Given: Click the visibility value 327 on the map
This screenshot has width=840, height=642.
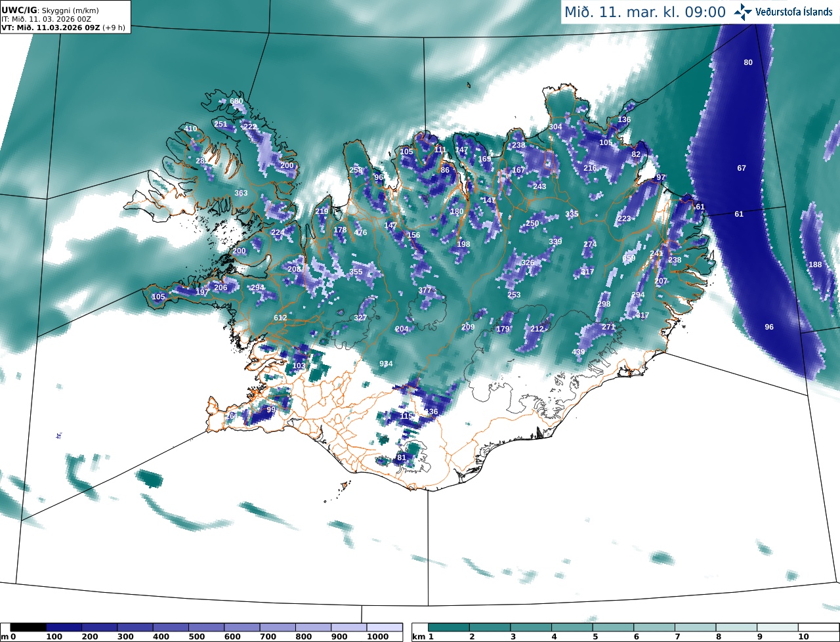Looking at the screenshot, I should pyautogui.click(x=360, y=318).
